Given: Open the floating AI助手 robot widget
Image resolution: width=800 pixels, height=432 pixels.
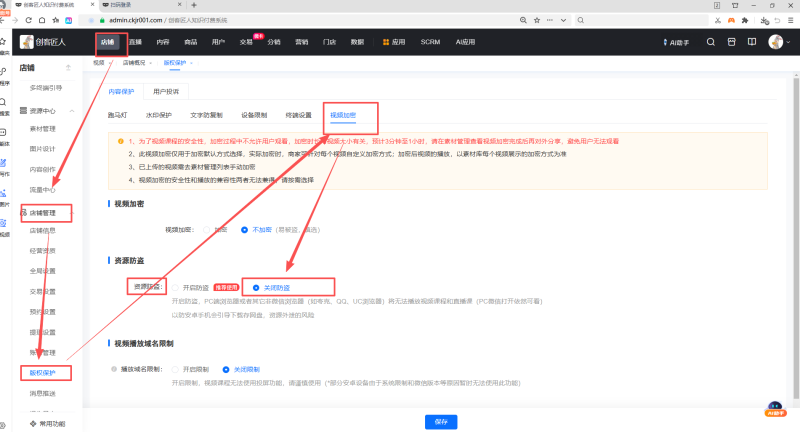Looking at the screenshot, I should (774, 410).
